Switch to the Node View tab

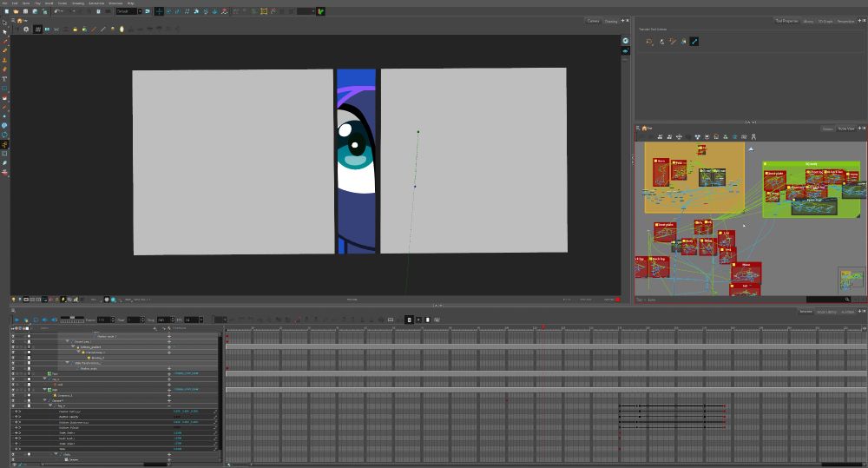click(x=845, y=129)
